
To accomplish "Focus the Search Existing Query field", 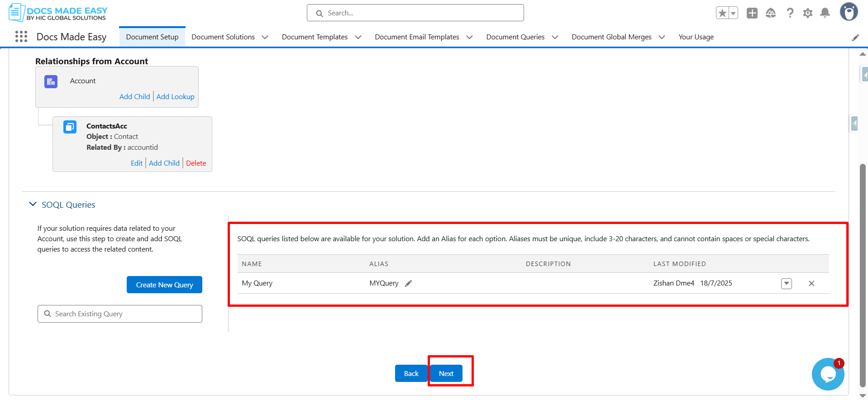I will 120,314.
